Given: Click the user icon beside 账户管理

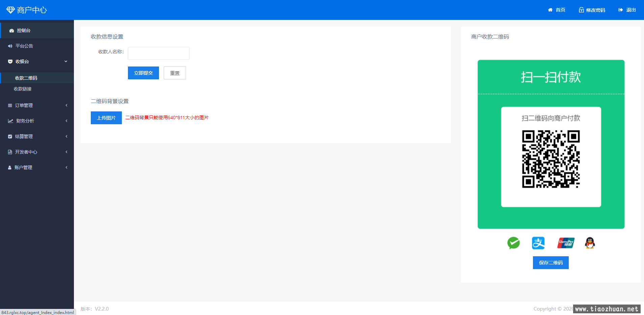Looking at the screenshot, I should [x=10, y=167].
